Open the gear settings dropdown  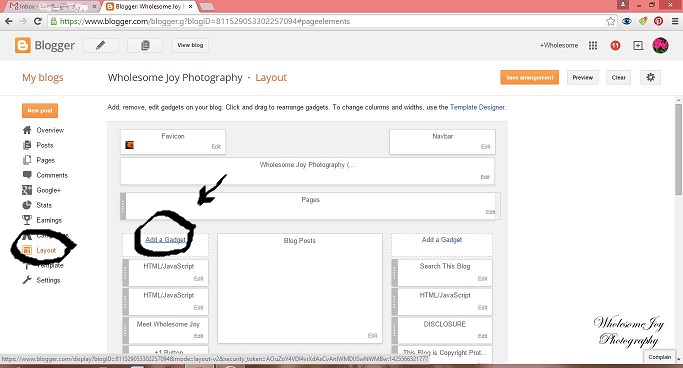(x=650, y=78)
